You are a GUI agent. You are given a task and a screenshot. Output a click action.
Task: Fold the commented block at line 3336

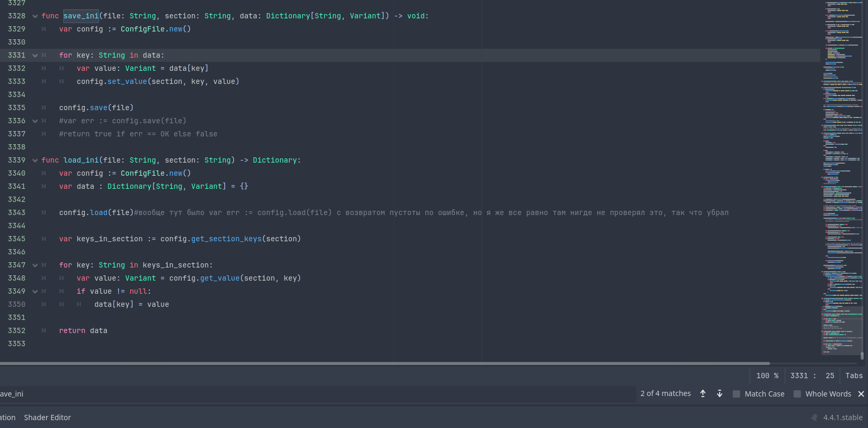(x=35, y=121)
